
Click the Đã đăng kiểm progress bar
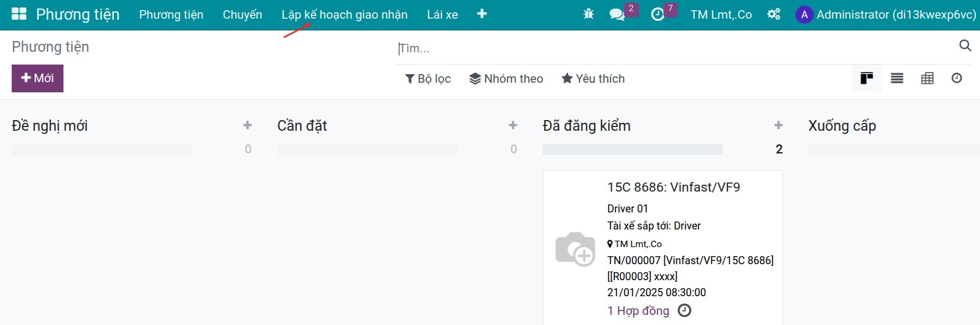pyautogui.click(x=632, y=149)
